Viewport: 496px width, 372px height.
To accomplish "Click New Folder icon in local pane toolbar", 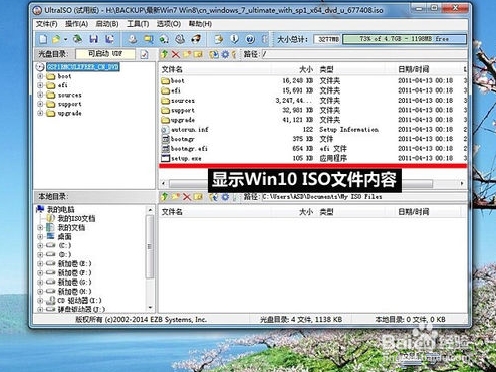I will pyautogui.click(x=176, y=197).
